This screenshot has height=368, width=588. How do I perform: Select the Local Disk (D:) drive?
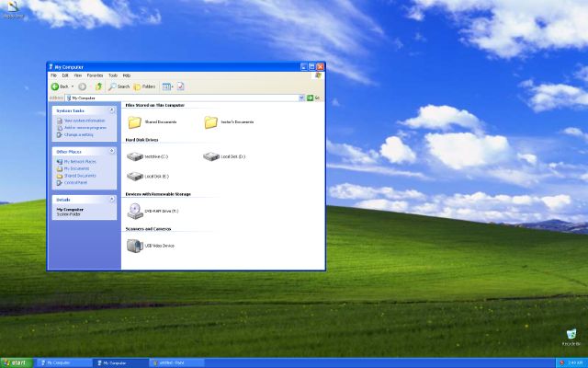224,156
